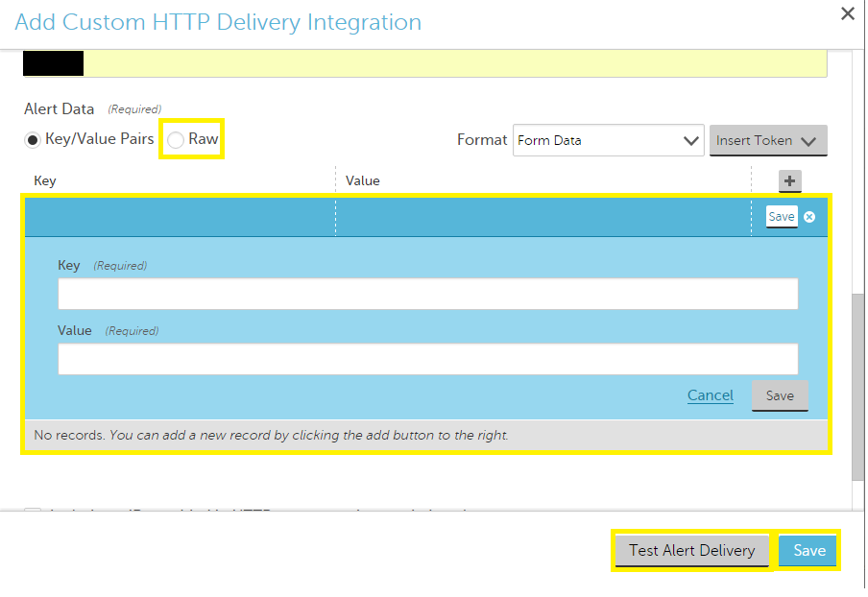Select the Key/Value Pairs radio button
This screenshot has height=597, width=868.
point(33,140)
